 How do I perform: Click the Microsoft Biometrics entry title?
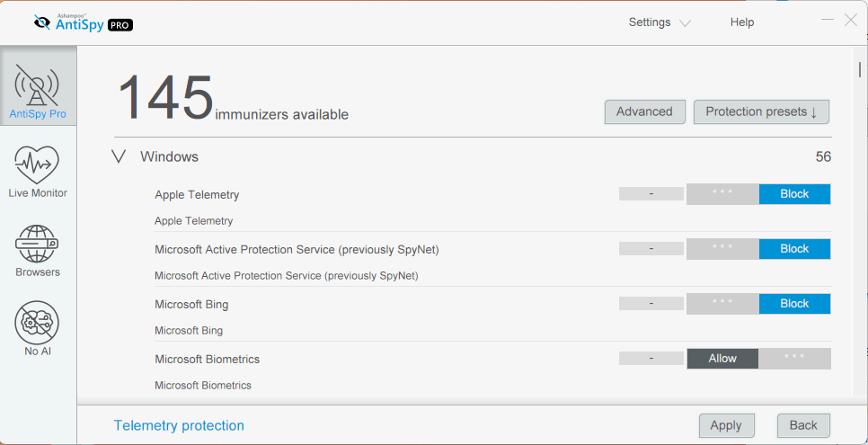[207, 359]
